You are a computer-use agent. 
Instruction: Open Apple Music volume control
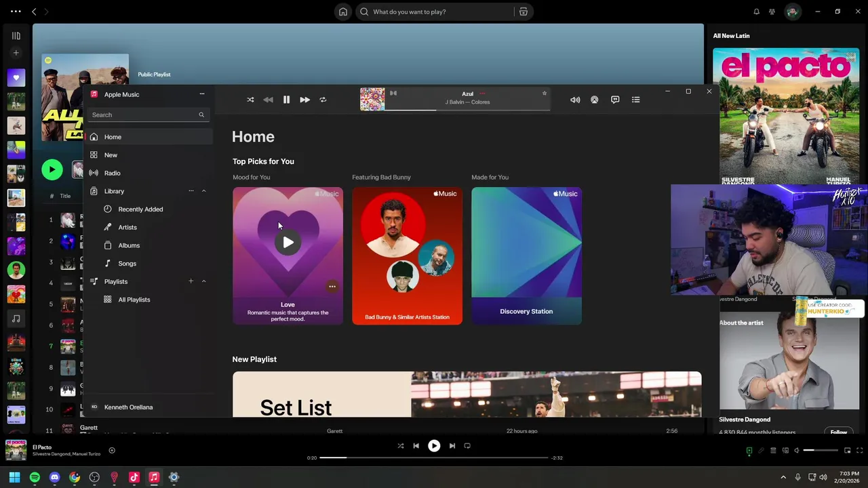575,100
